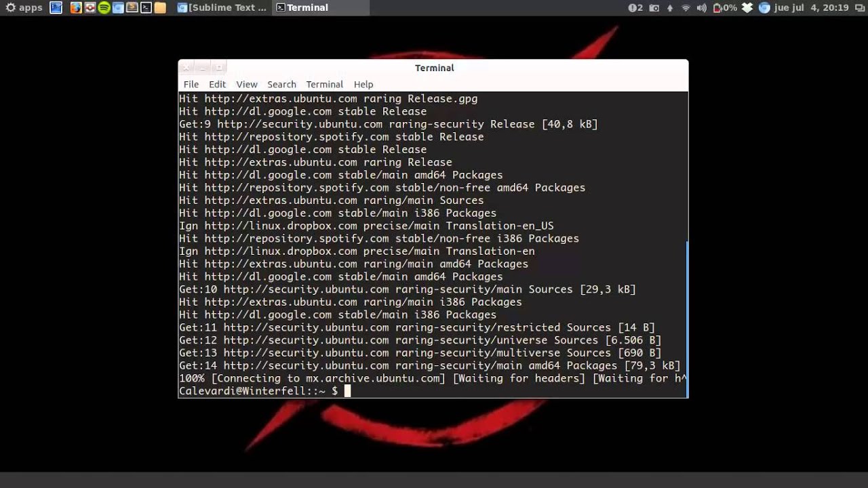Launch terminal from the panel launcher
This screenshot has width=868, height=488.
pos(146,7)
